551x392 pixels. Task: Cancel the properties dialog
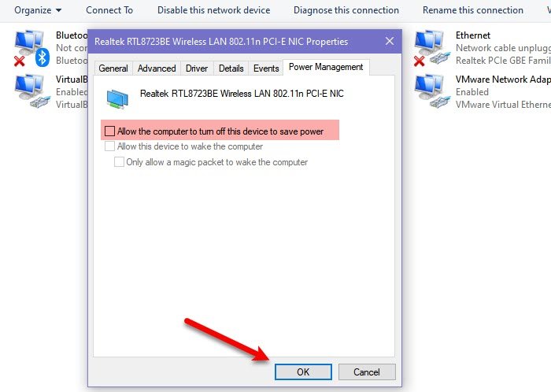tap(366, 372)
